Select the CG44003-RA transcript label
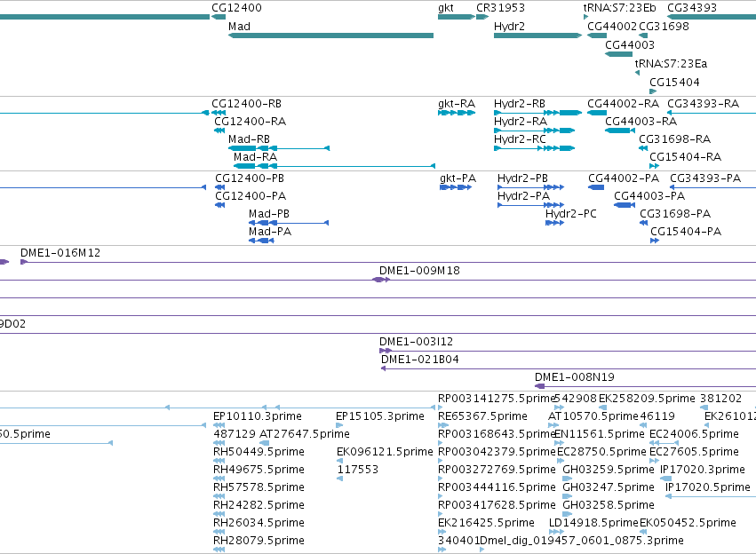 [x=641, y=122]
